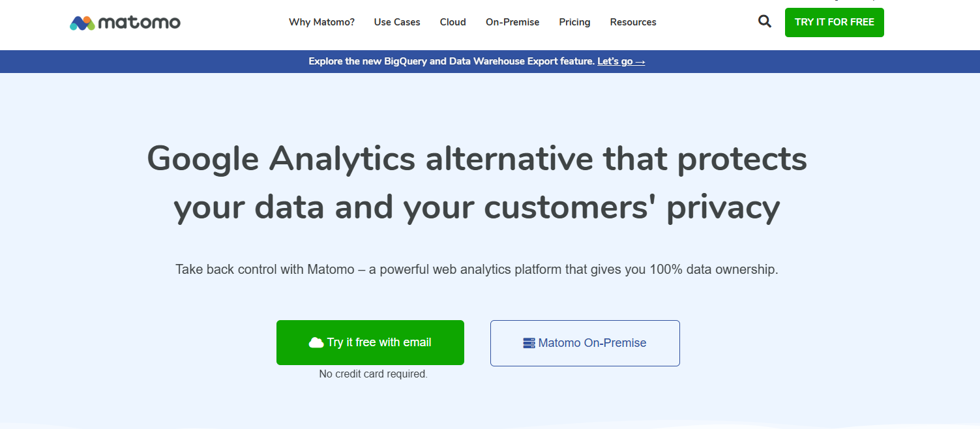Image resolution: width=980 pixels, height=429 pixels.
Task: Click the matomo wordmark text
Action: pos(140,23)
